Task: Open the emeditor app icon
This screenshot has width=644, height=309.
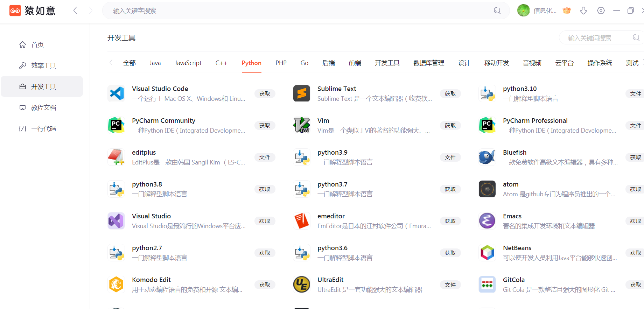Action: coord(302,221)
